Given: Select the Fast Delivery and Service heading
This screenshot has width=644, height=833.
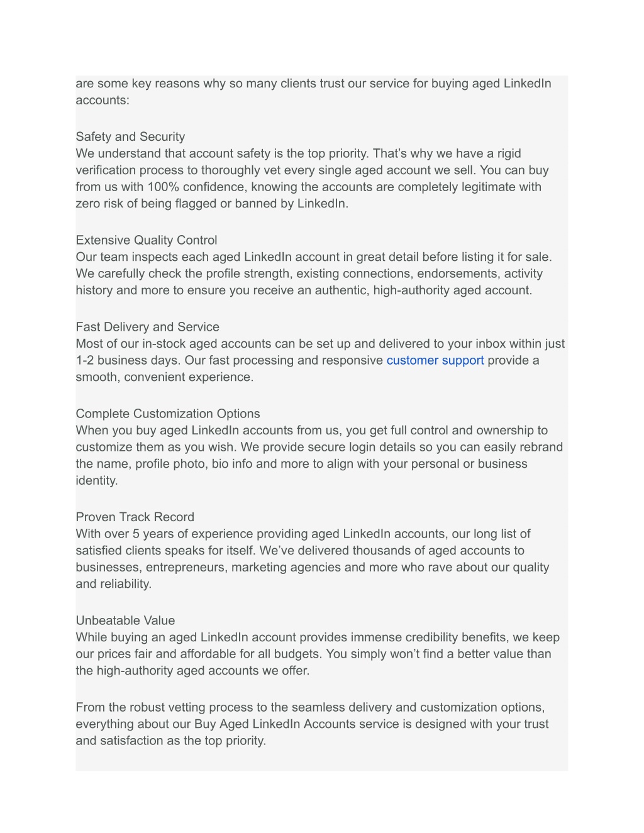Looking at the screenshot, I should [x=148, y=327].
